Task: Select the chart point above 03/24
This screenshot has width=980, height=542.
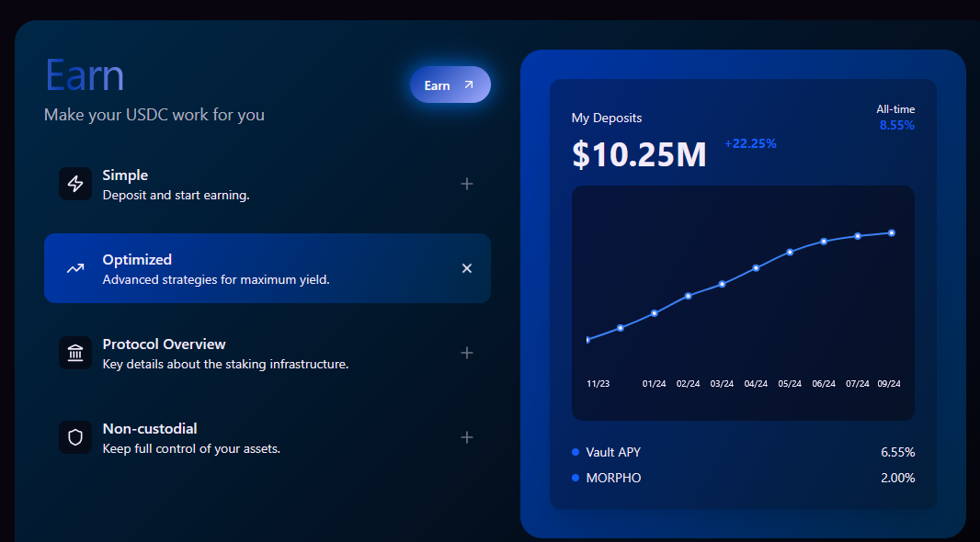Action: pos(722,284)
